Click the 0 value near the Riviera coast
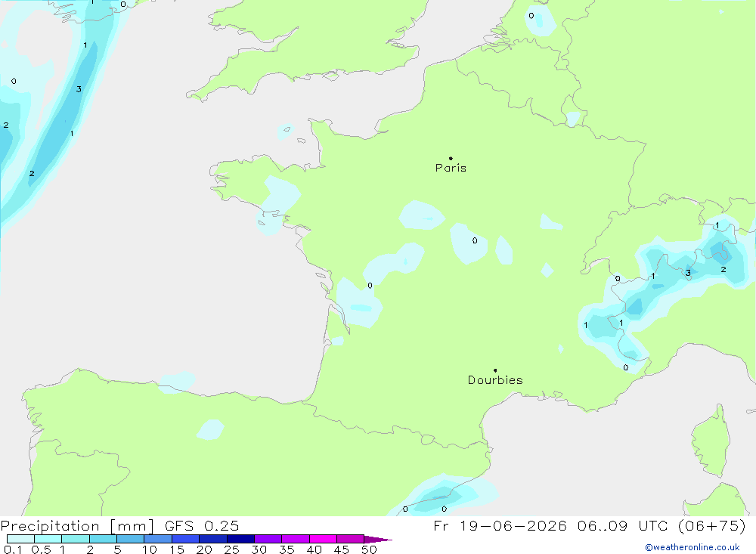Viewport: 756px width, 554px height. (625, 367)
